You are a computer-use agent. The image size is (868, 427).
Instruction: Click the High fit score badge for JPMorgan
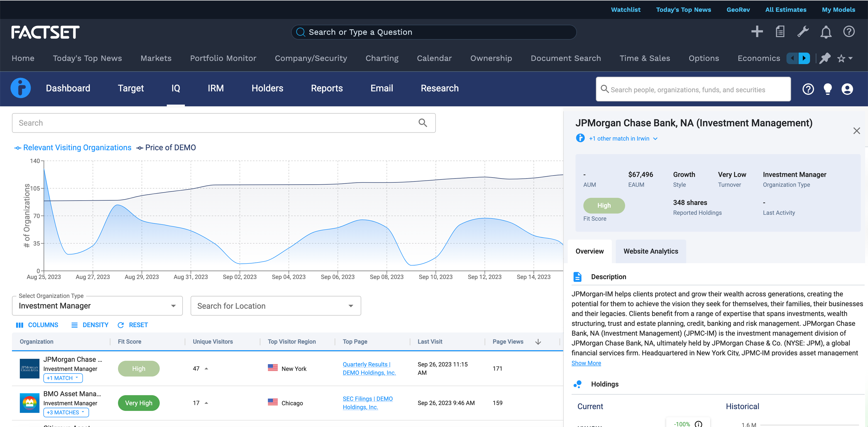tap(138, 369)
